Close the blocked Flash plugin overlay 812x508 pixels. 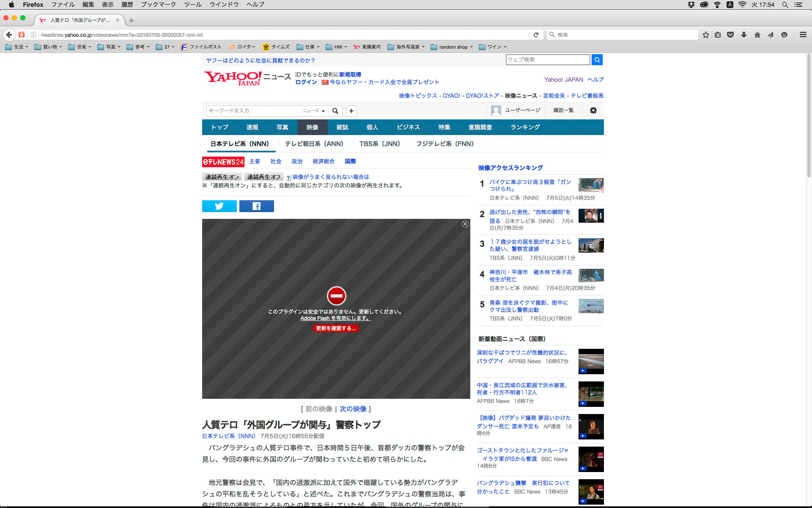465,224
